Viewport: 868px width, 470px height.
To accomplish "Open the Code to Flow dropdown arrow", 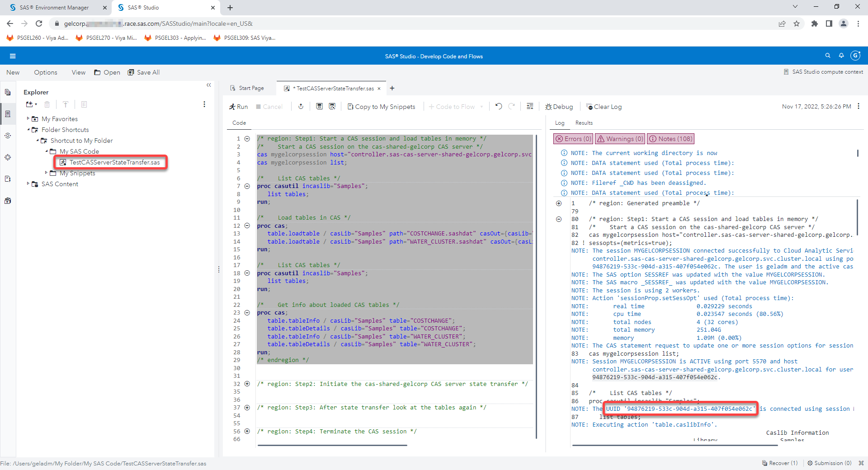I will click(x=481, y=107).
